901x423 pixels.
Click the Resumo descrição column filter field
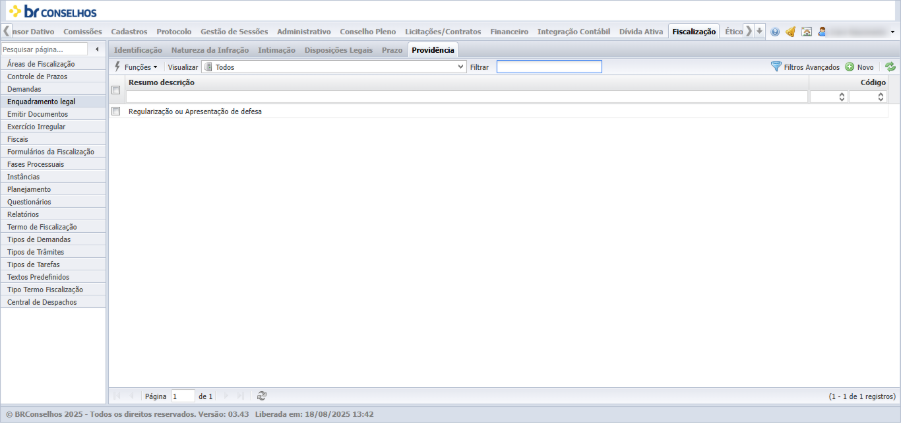coord(467,97)
